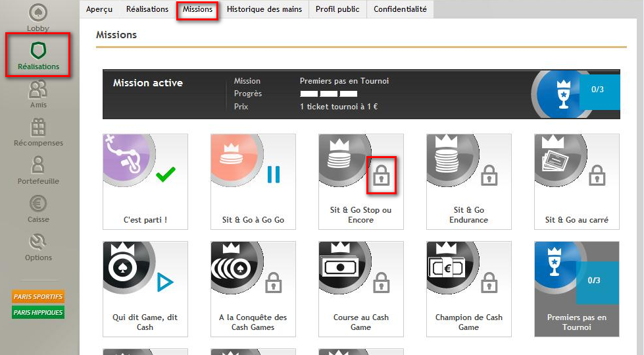Open the Historique des mains tab
Image resolution: width=644 pixels, height=355 pixels.
(264, 9)
